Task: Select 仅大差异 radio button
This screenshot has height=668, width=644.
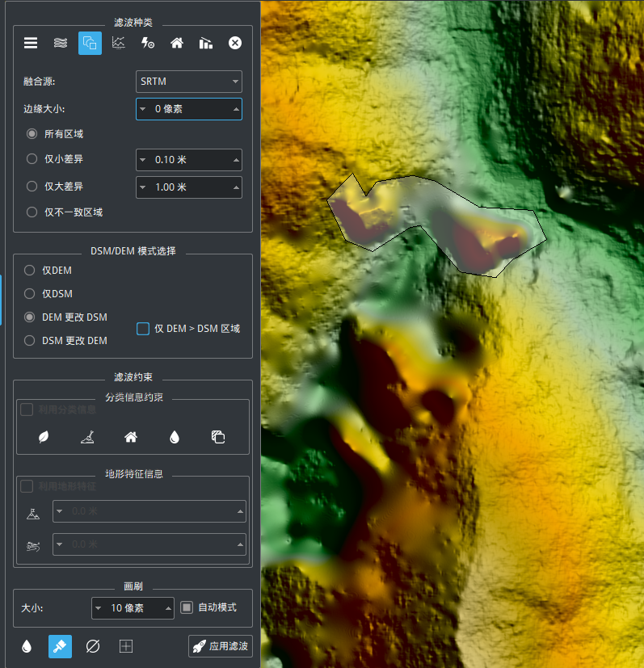Action: 32,186
